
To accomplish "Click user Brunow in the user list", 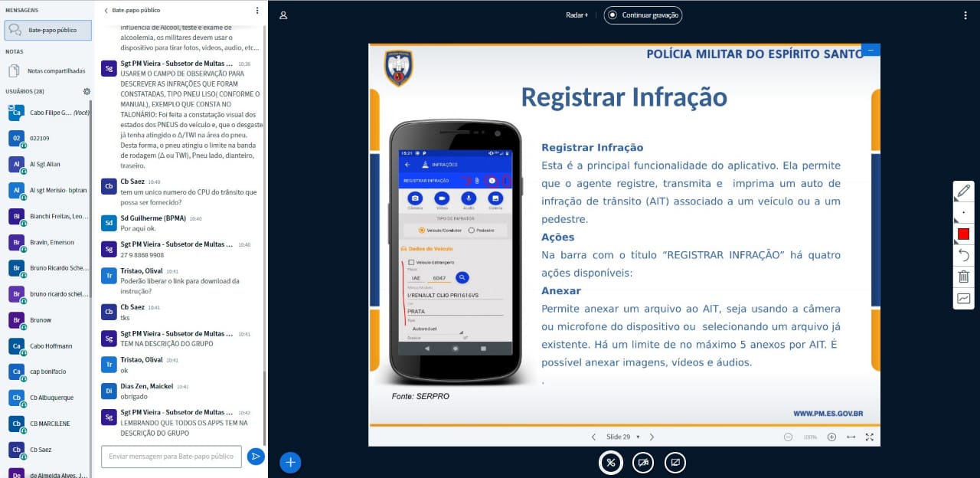I will pos(47,320).
